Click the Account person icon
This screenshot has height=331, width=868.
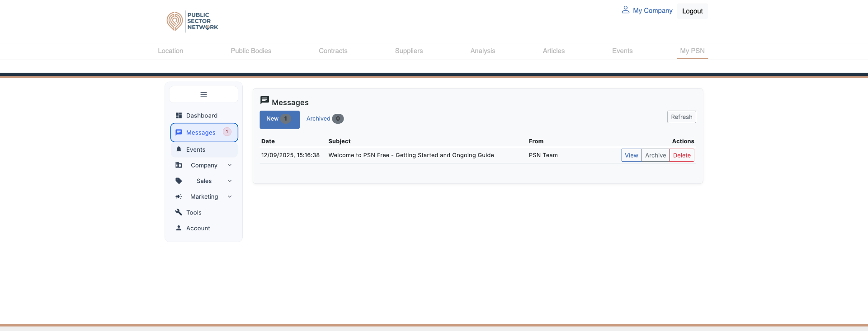pos(179,228)
